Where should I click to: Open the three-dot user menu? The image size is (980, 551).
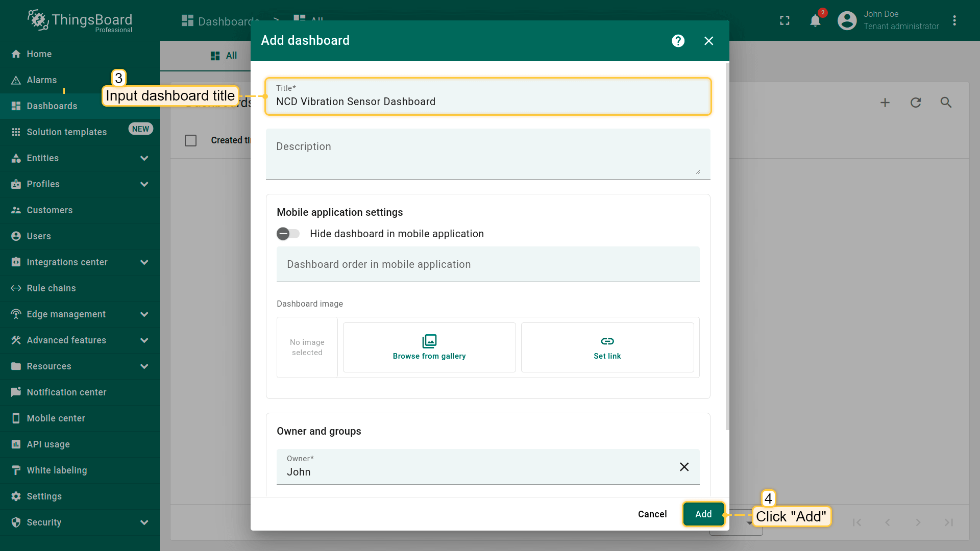[x=954, y=21]
